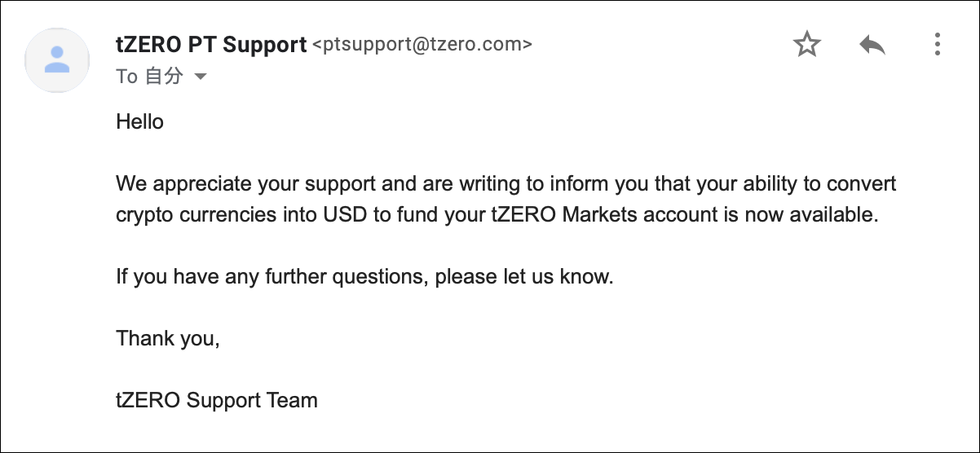Image resolution: width=980 pixels, height=453 pixels.
Task: Expand recipient details arrow beside 'To 自分'
Action: [x=200, y=77]
